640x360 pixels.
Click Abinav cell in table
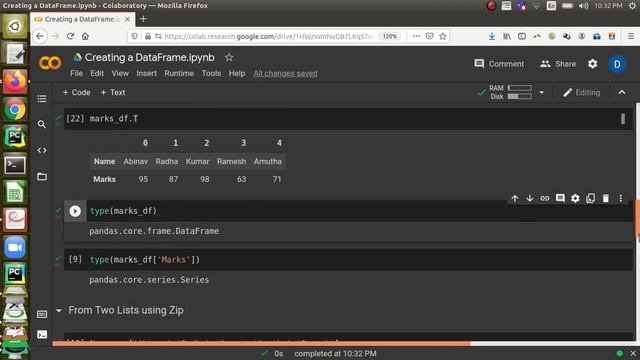pyautogui.click(x=136, y=162)
